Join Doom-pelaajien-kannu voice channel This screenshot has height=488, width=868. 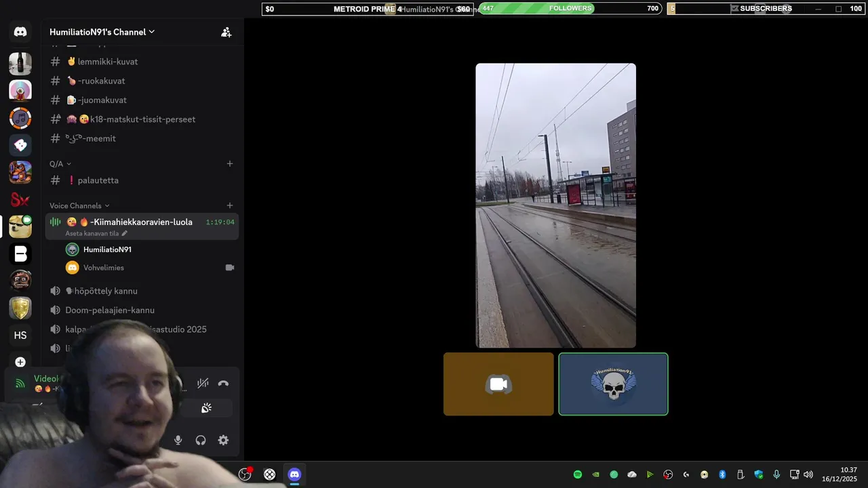[x=142, y=310]
